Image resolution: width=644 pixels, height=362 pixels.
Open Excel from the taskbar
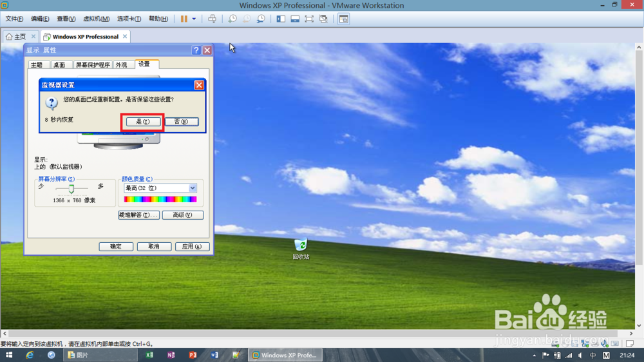tap(149, 355)
